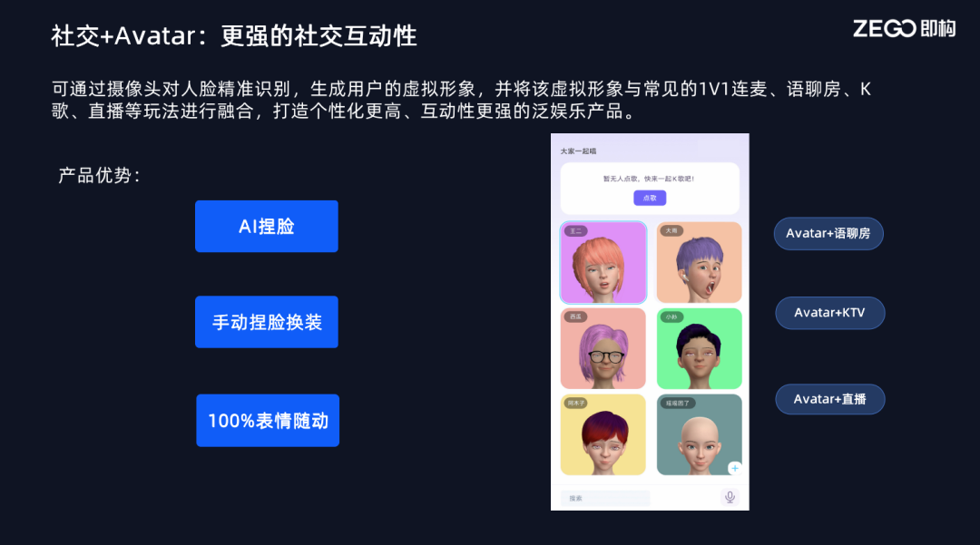Click the plus icon on the bald avatar tile
Image resolution: width=980 pixels, height=545 pixels.
click(x=734, y=468)
